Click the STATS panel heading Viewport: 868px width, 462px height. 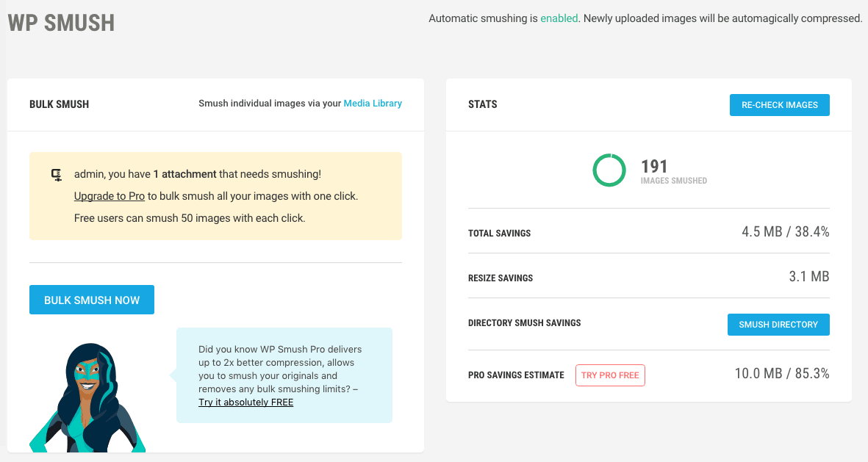pyautogui.click(x=483, y=104)
